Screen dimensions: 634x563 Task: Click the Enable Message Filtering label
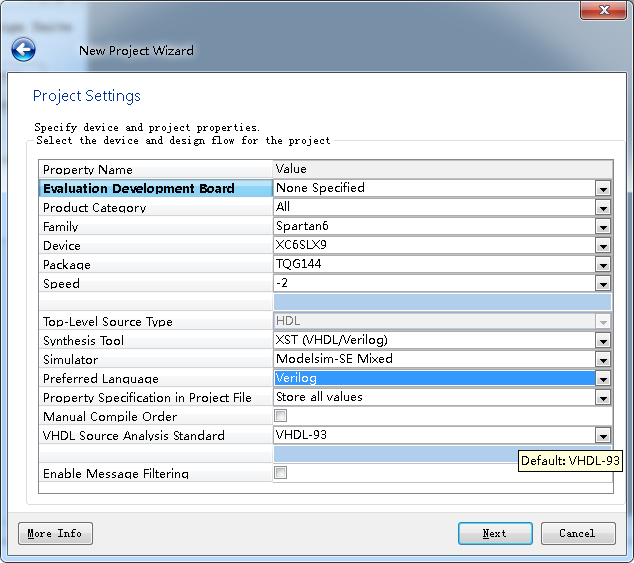pyautogui.click(x=116, y=474)
